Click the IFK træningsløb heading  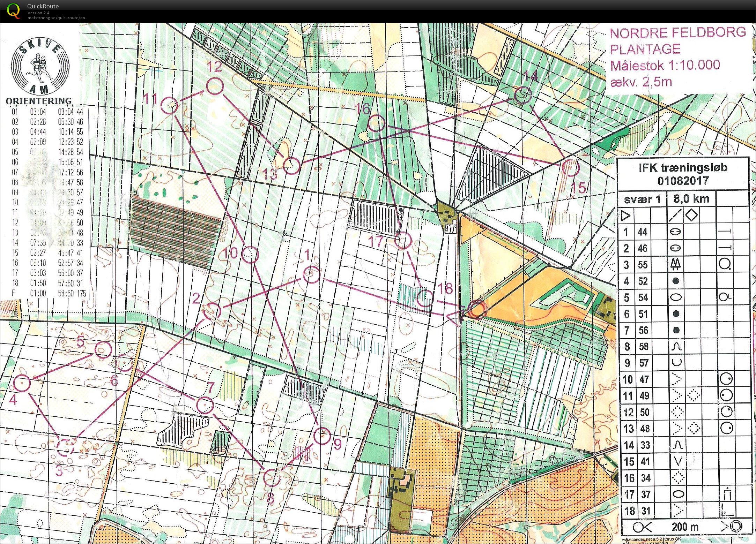click(x=683, y=168)
